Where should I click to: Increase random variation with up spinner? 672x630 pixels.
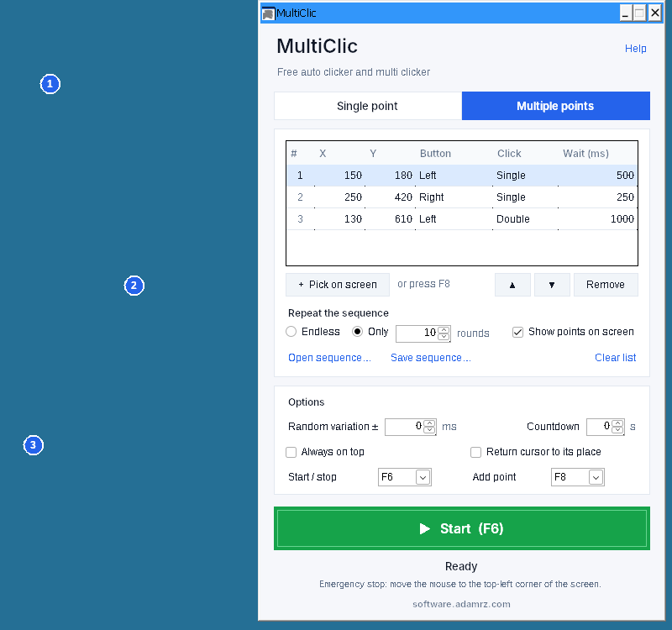(429, 423)
